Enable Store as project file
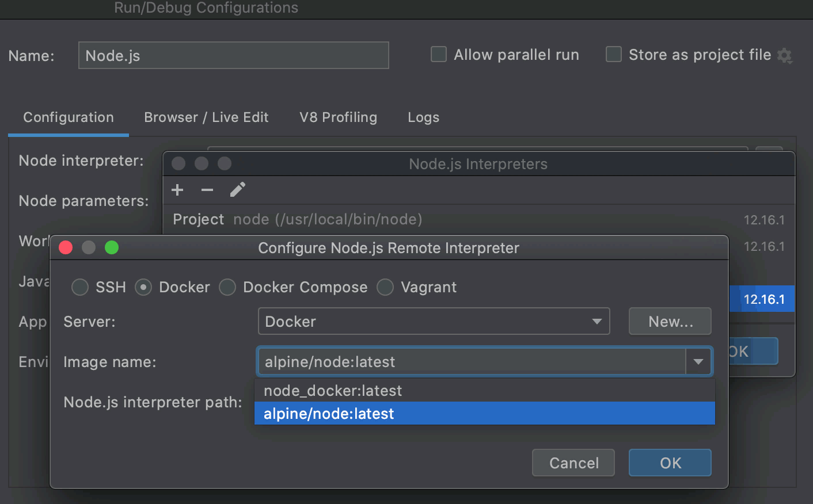Screen dimensions: 813x504 (x=613, y=54)
